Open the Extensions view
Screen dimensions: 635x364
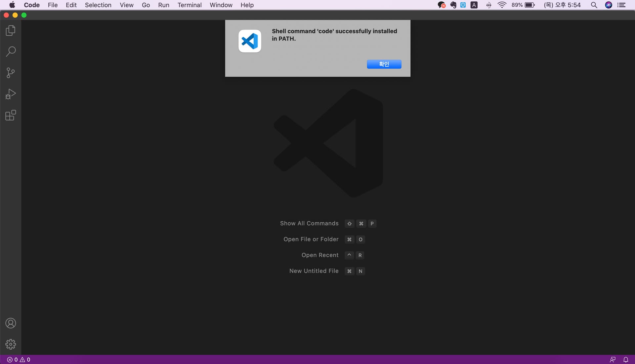point(10,115)
